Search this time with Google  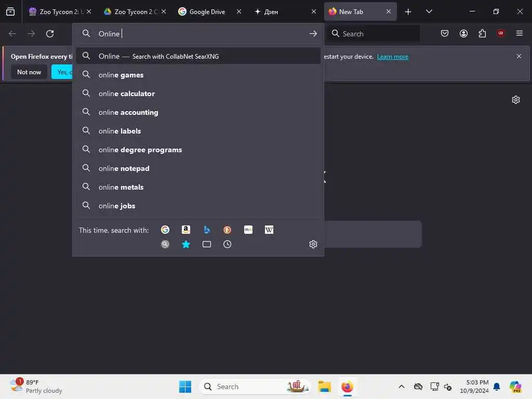165,230
